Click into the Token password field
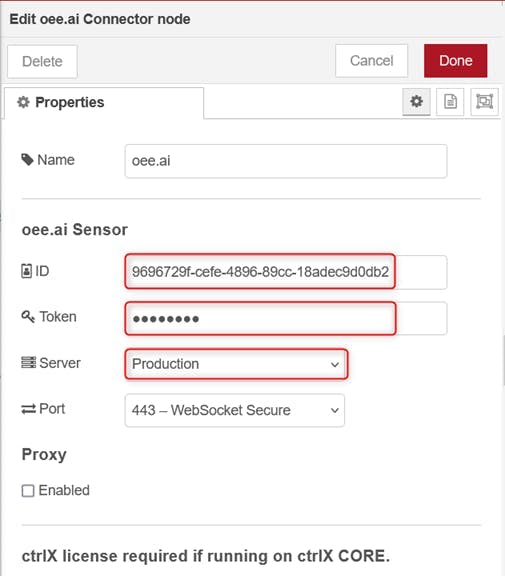The width and height of the screenshot is (505, 576). pyautogui.click(x=286, y=318)
